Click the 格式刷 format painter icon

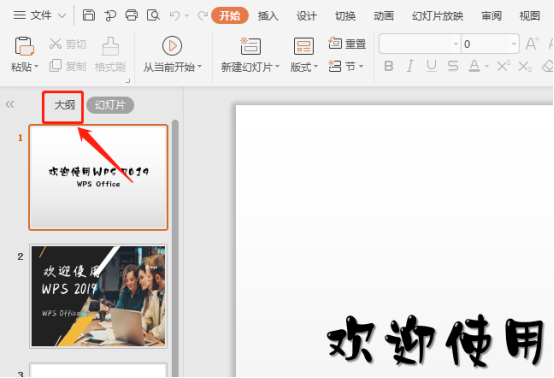point(110,46)
